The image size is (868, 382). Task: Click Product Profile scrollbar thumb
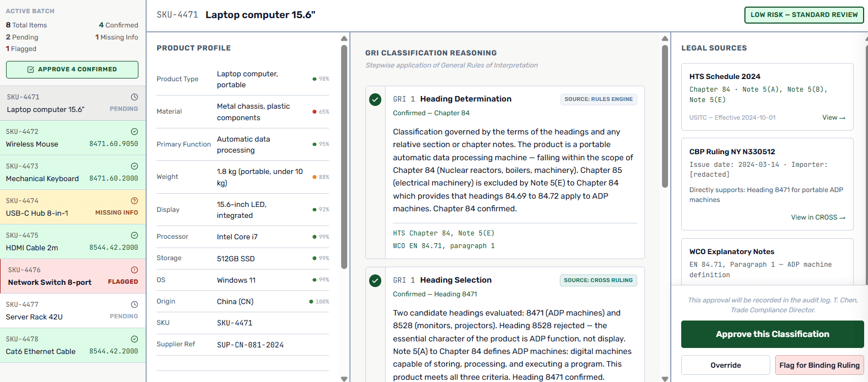point(344,157)
